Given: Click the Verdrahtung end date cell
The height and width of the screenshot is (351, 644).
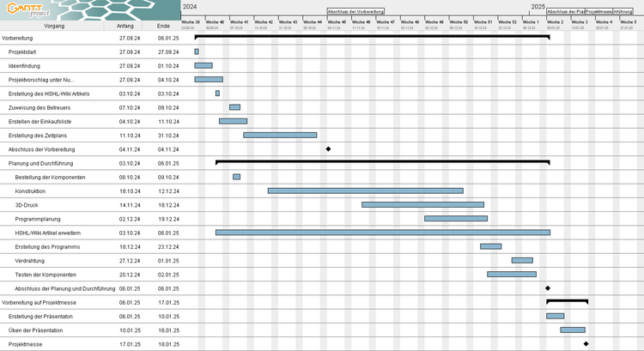Looking at the screenshot, I should (167, 260).
